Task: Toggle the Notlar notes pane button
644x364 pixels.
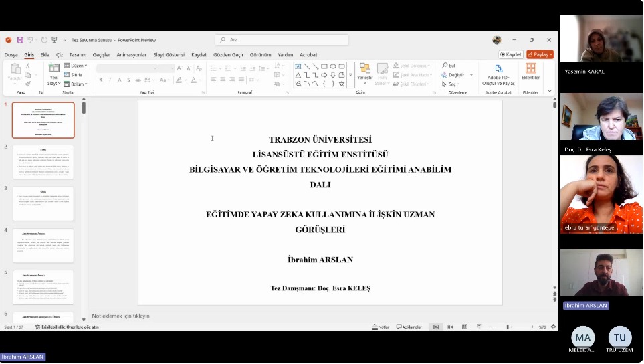Action: pyautogui.click(x=381, y=327)
